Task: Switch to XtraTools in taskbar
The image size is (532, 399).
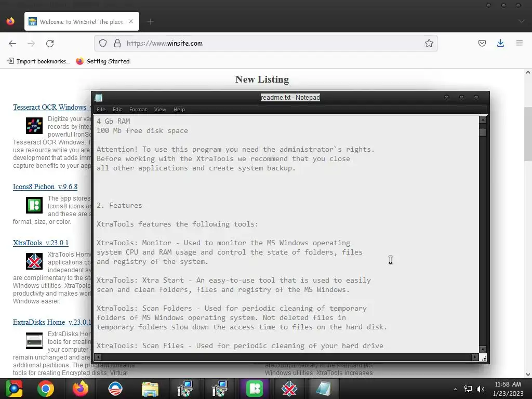Action: (x=289, y=389)
